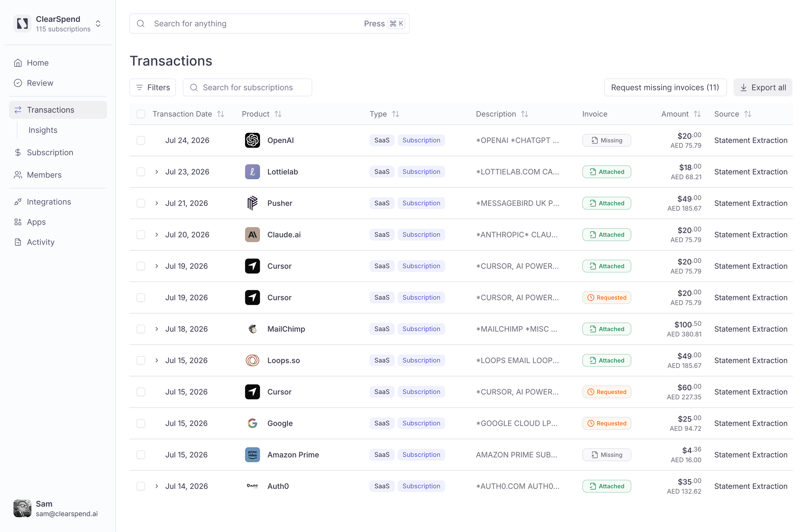Image resolution: width=807 pixels, height=532 pixels.
Task: Sort by Type column arrows
Action: 396,114
